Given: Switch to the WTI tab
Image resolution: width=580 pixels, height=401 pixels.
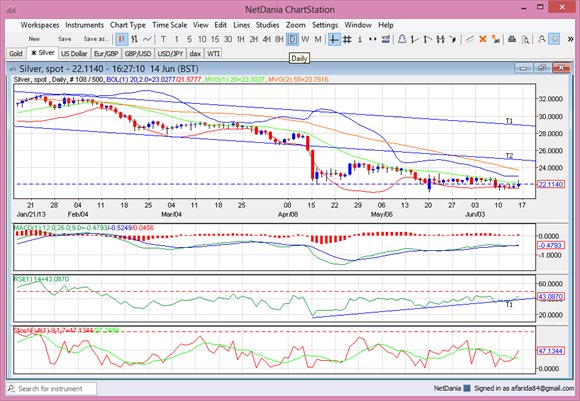Looking at the screenshot, I should coord(213,54).
